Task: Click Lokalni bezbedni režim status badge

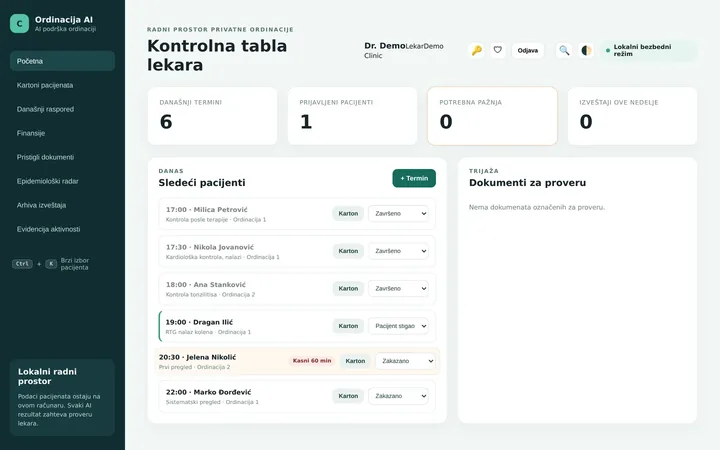Action: [648, 51]
